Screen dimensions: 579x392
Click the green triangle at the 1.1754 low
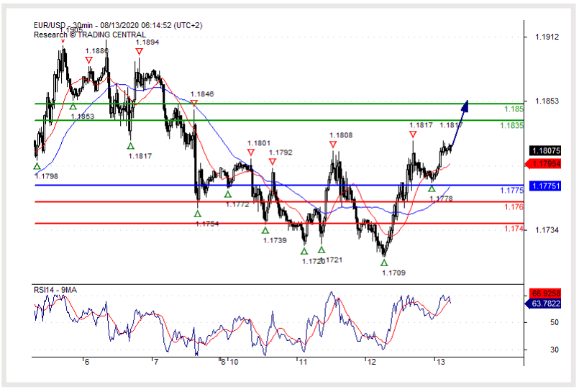(x=198, y=214)
